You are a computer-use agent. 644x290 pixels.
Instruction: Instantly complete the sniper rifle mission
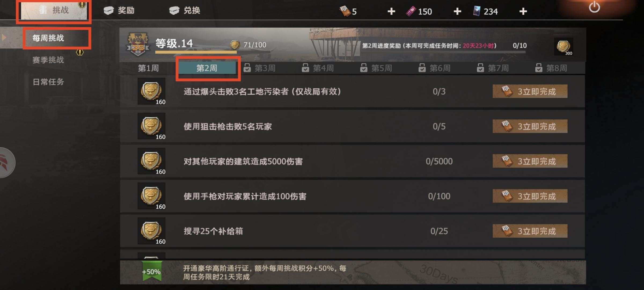[530, 126]
